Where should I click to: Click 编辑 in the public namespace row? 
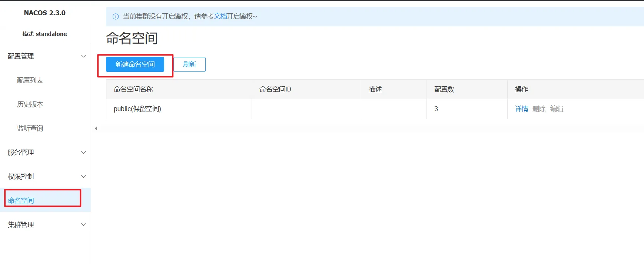[x=557, y=109]
